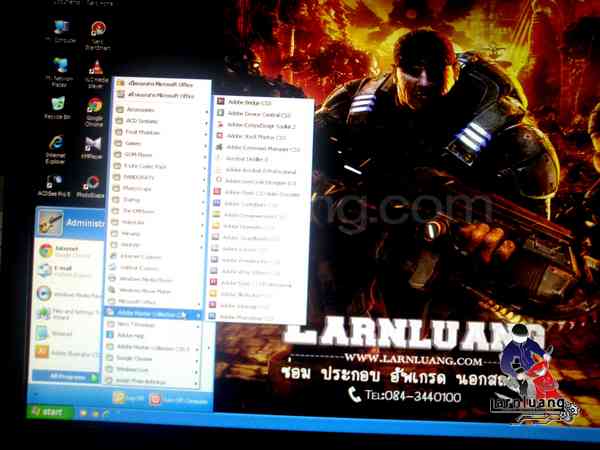600x450 pixels.
Task: Open Google Chrome folder in programs list
Action: click(152, 359)
